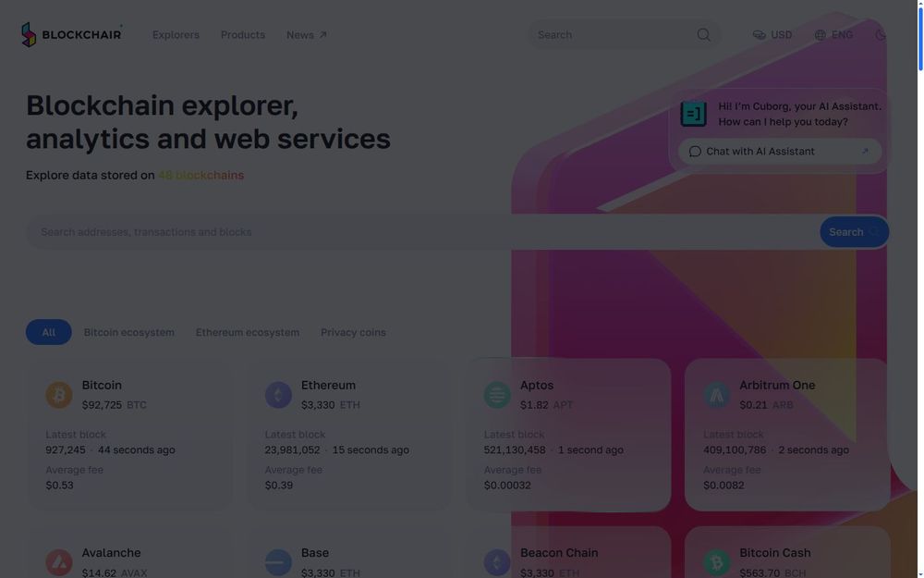This screenshot has height=578, width=924.
Task: Click Arbitrum average fee $0.0082
Action: (x=723, y=486)
